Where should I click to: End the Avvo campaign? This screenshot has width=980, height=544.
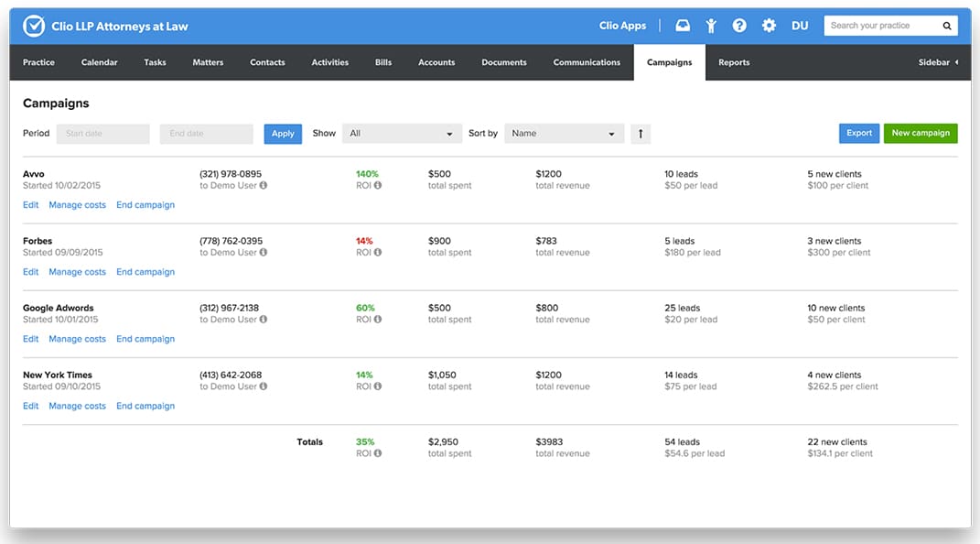click(x=145, y=205)
